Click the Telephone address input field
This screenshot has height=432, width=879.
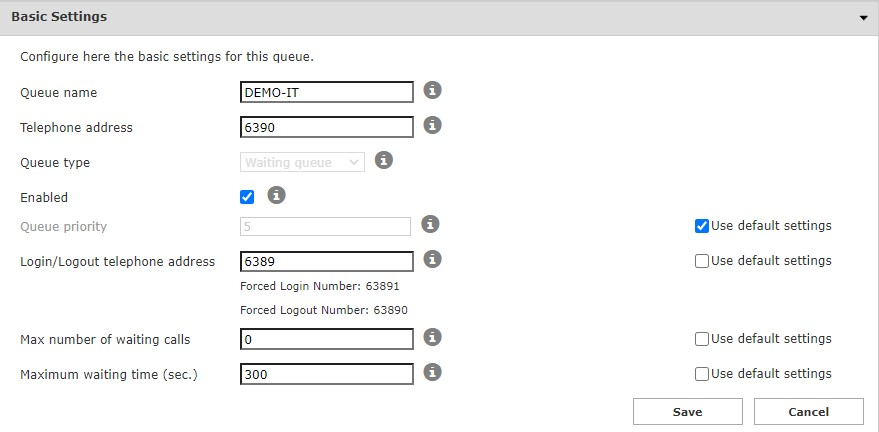[327, 127]
